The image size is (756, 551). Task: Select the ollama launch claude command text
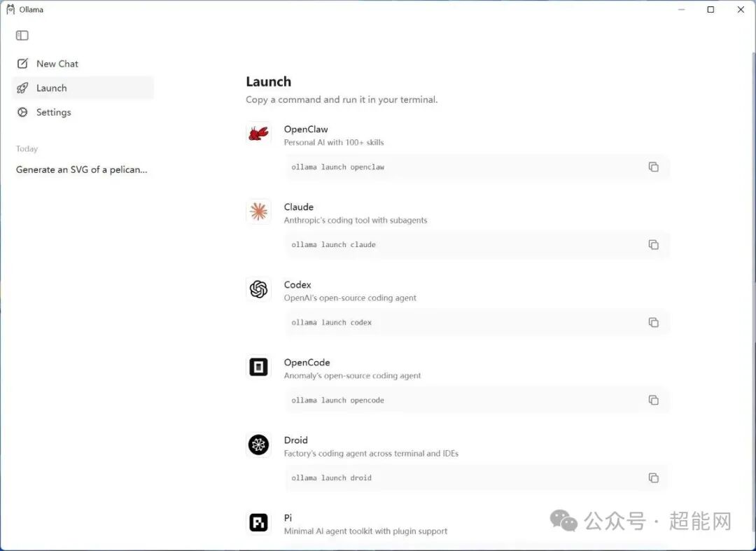pos(333,244)
